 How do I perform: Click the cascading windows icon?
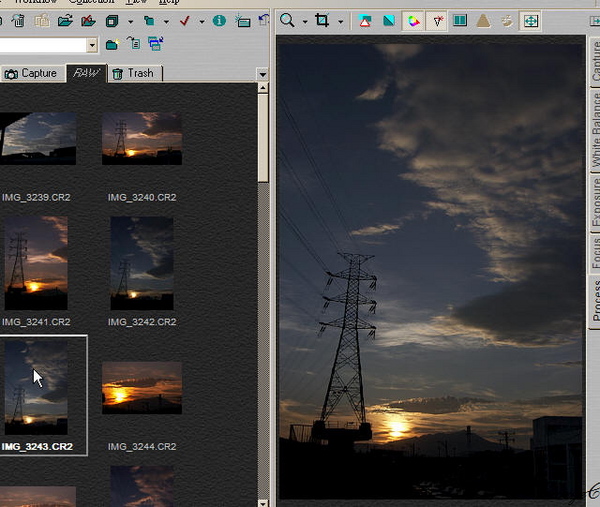156,44
